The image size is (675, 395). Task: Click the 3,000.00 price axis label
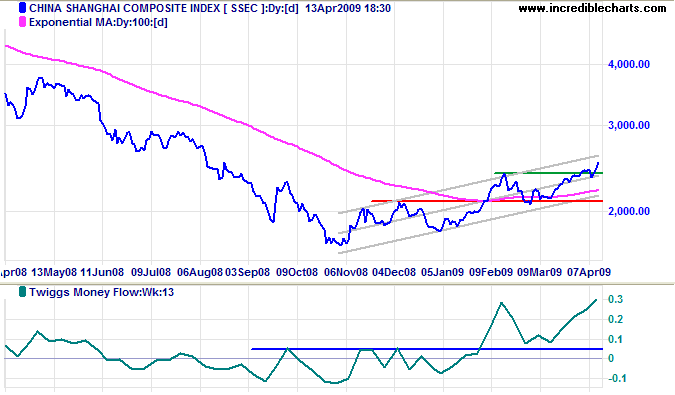click(629, 125)
